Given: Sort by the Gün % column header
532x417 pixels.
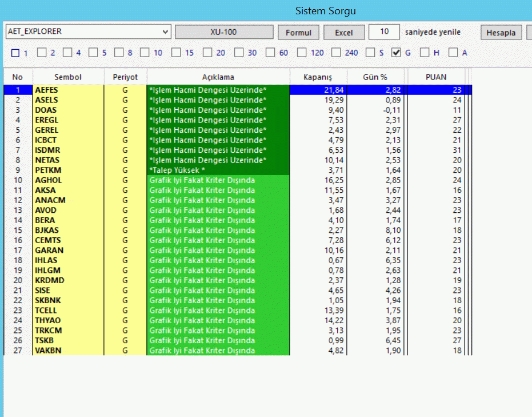Looking at the screenshot, I should [375, 77].
